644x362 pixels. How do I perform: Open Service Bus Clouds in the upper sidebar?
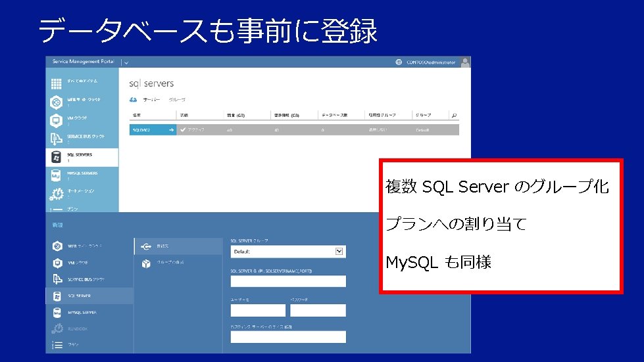82,139
